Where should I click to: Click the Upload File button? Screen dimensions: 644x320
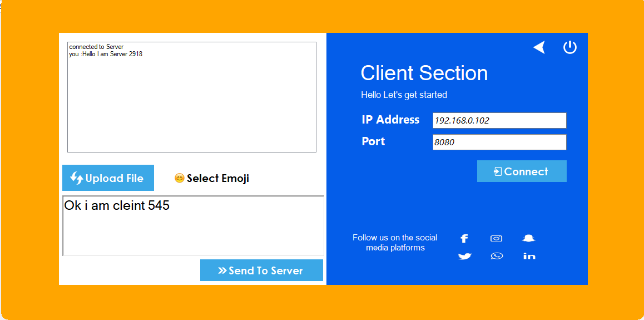point(108,178)
